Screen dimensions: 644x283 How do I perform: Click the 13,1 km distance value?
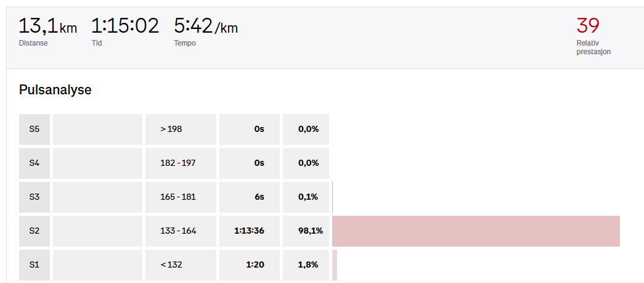pos(47,27)
